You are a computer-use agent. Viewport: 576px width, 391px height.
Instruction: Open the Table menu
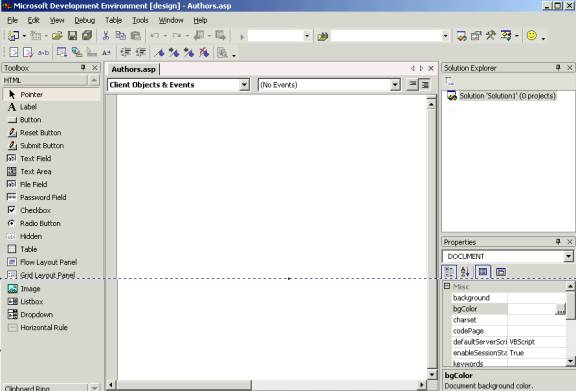point(114,20)
